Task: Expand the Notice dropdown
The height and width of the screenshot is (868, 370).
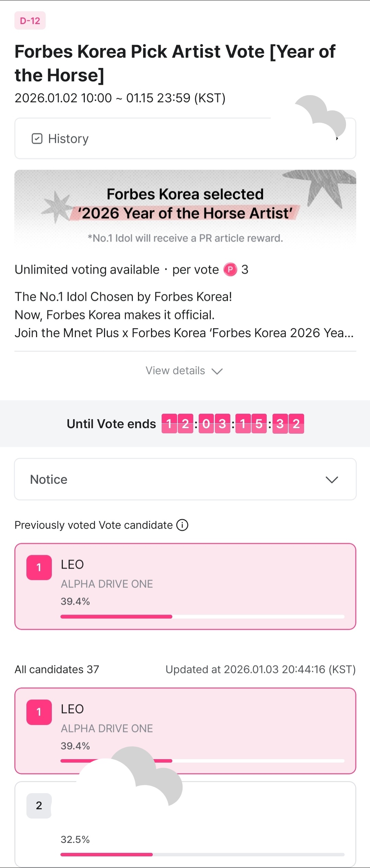Action: pyautogui.click(x=185, y=479)
